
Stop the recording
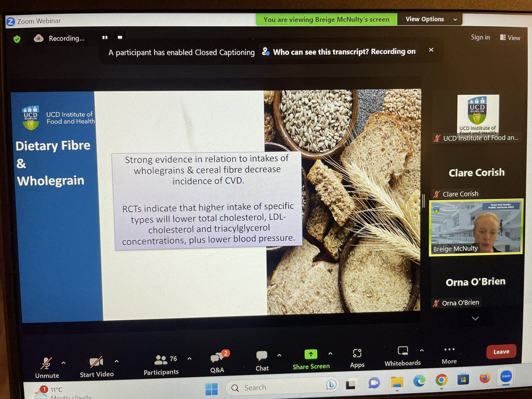click(x=120, y=37)
